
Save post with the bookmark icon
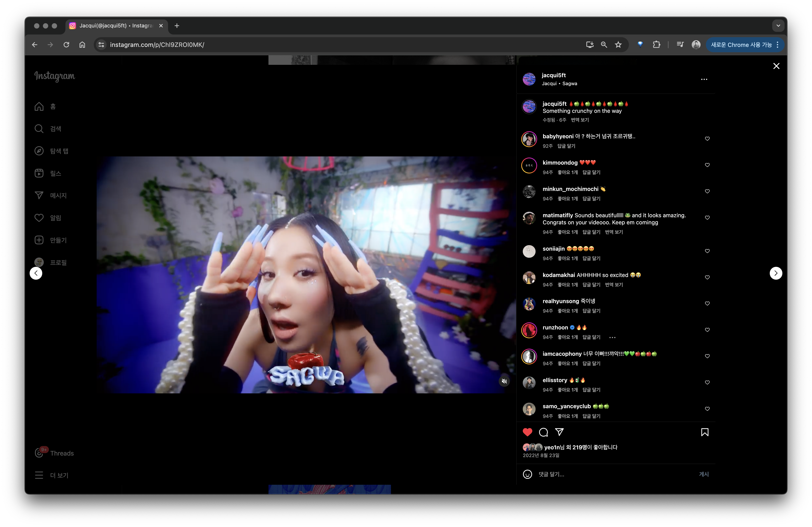pyautogui.click(x=705, y=432)
